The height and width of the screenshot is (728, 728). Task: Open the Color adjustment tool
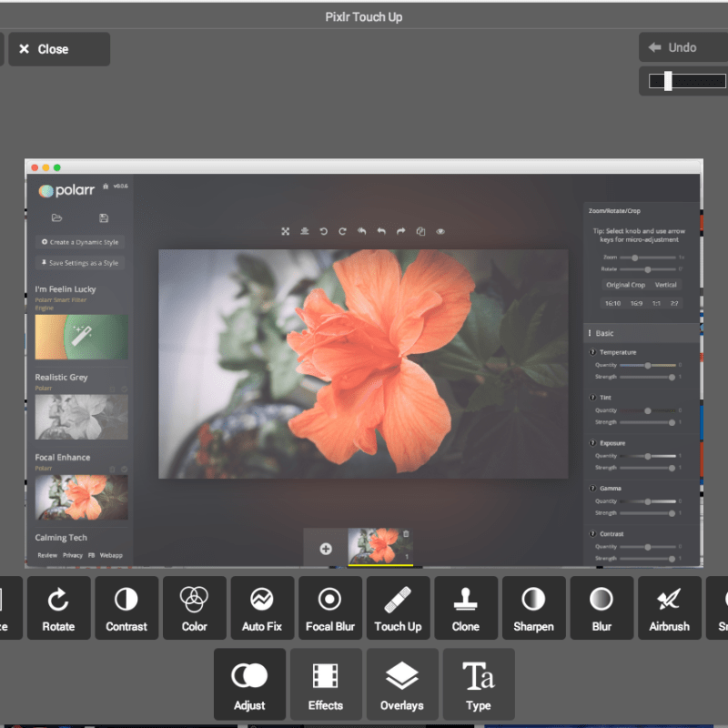click(194, 608)
